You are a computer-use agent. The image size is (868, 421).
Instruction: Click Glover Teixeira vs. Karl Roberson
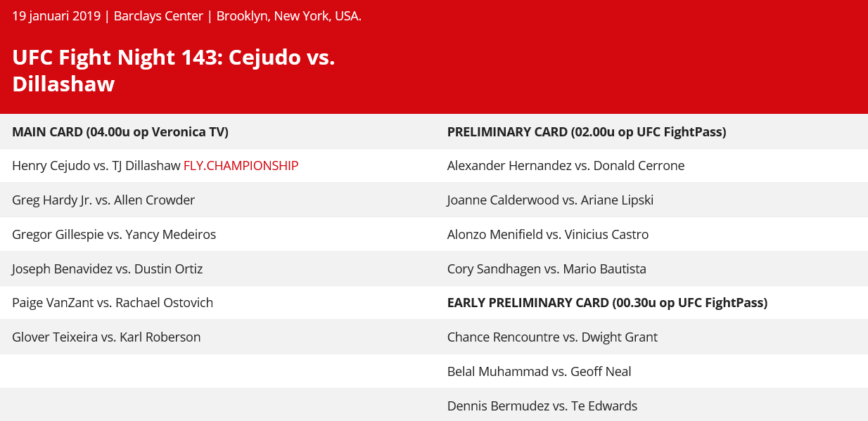click(106, 337)
